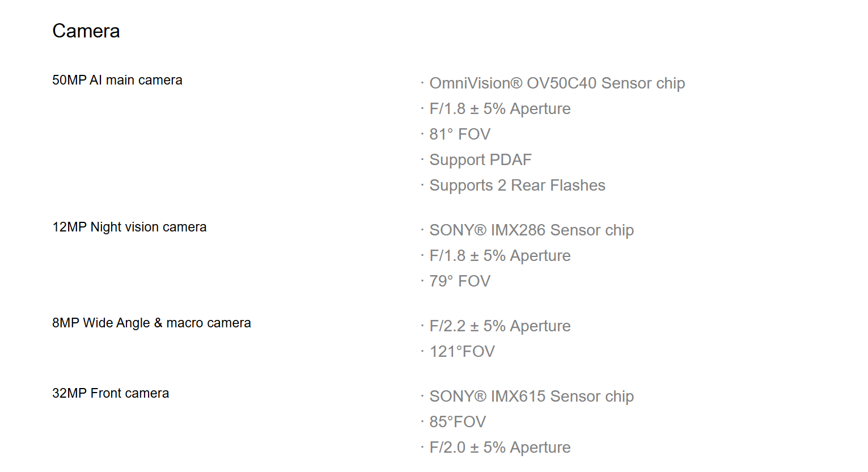The height and width of the screenshot is (472, 868).
Task: Select the 50MP AI main camera label
Action: point(117,80)
